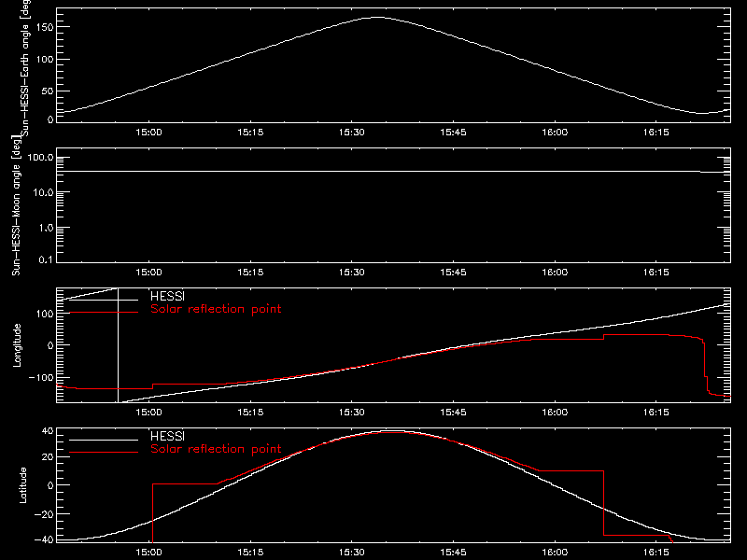This screenshot has height=560, width=747.
Task: Click the 1.0 tick on Moon angle plot
Action: click(46, 228)
